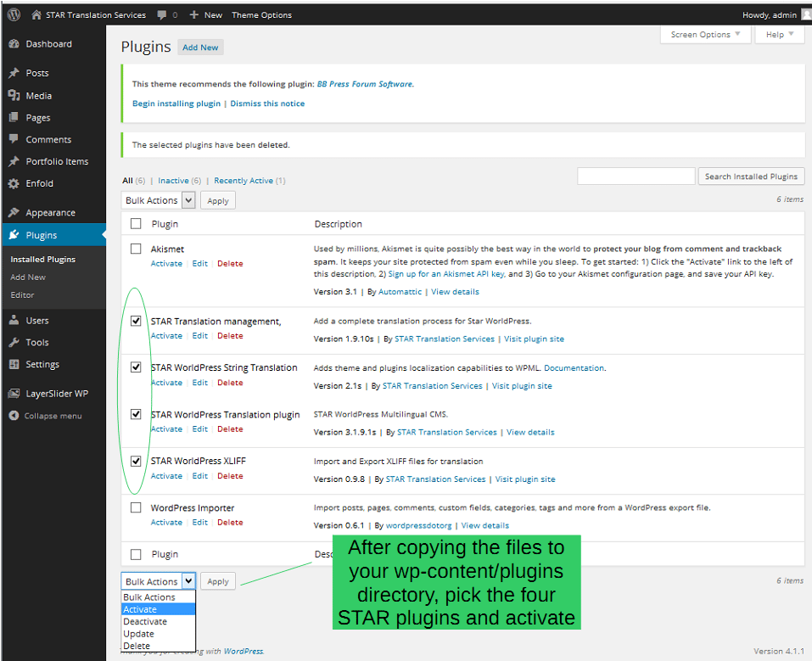Click the Enfold gear icon
Image resolution: width=812 pixels, height=661 pixels.
coord(14,183)
